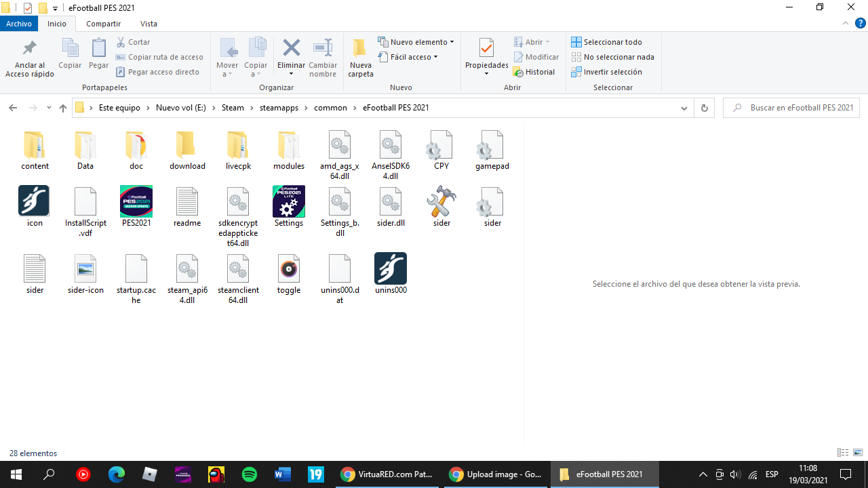Select the sider hammer-and-wrench executable
Viewport: 868px width, 488px height.
pyautogui.click(x=441, y=201)
